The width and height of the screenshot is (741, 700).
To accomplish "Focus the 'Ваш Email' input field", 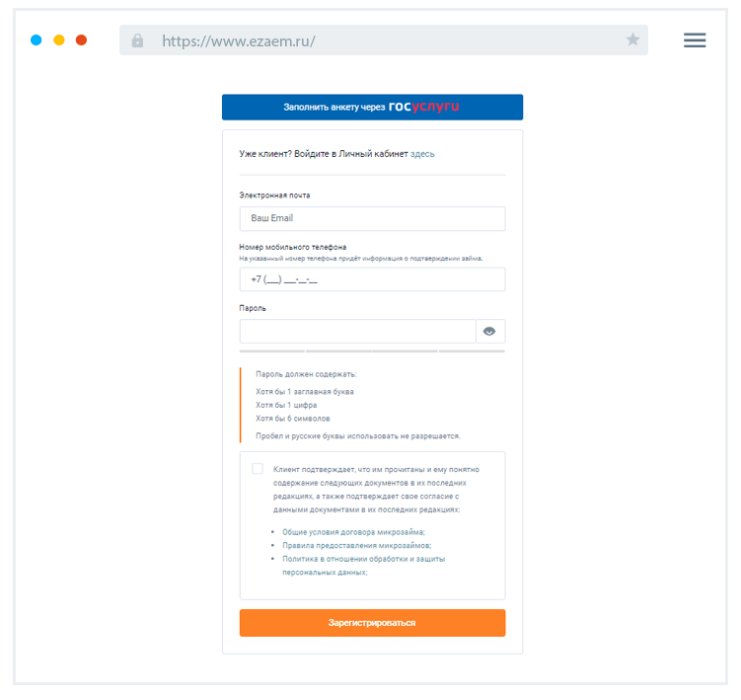I will pos(372,218).
